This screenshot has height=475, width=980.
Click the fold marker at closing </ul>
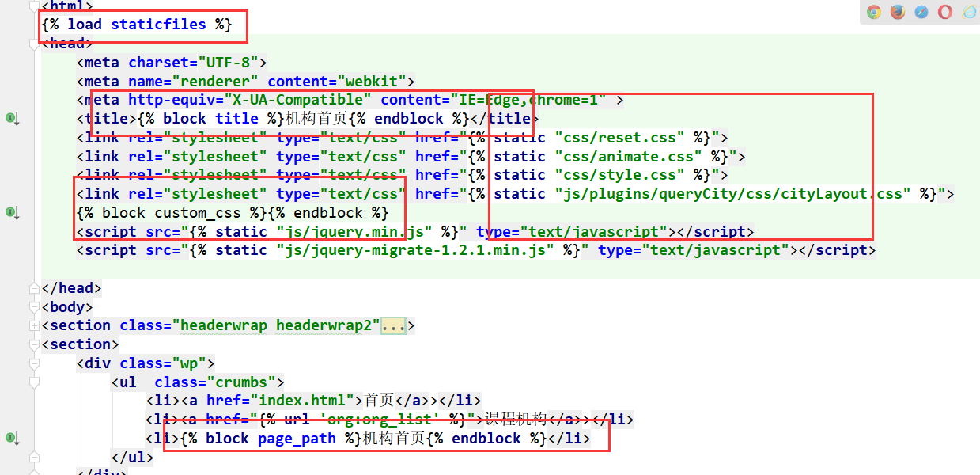click(x=33, y=457)
